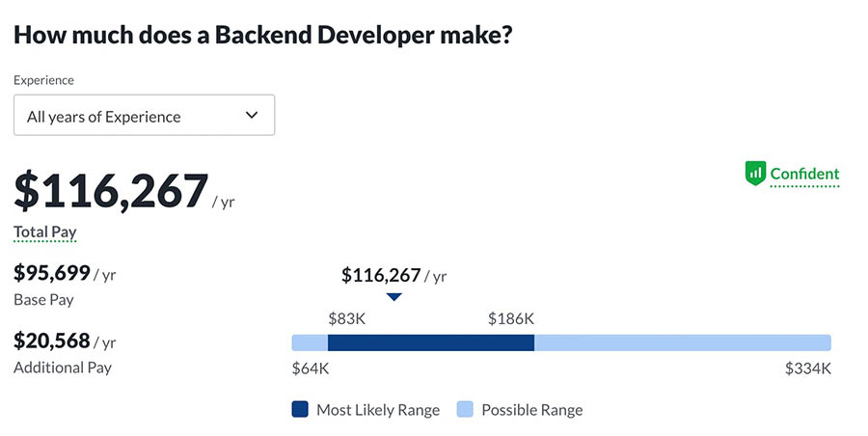This screenshot has height=436, width=868.
Task: Click the light blue right Possible Range bar
Action: point(682,342)
